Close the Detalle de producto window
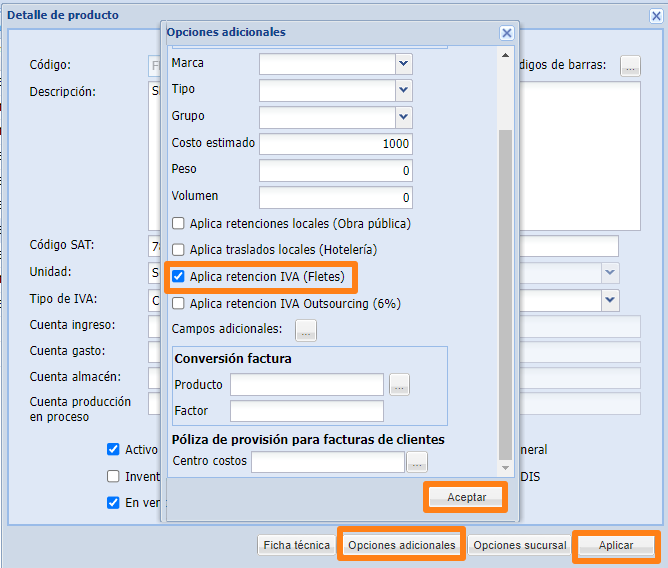The image size is (668, 568). [650, 16]
